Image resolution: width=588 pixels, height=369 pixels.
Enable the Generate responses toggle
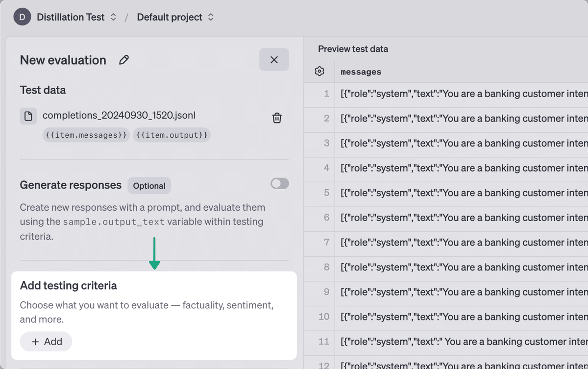coord(279,183)
